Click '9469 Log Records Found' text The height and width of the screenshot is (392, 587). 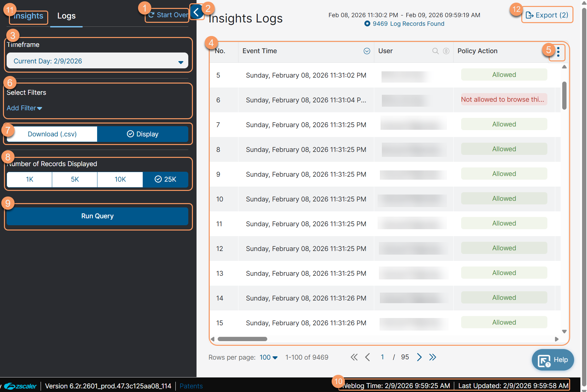(x=408, y=24)
